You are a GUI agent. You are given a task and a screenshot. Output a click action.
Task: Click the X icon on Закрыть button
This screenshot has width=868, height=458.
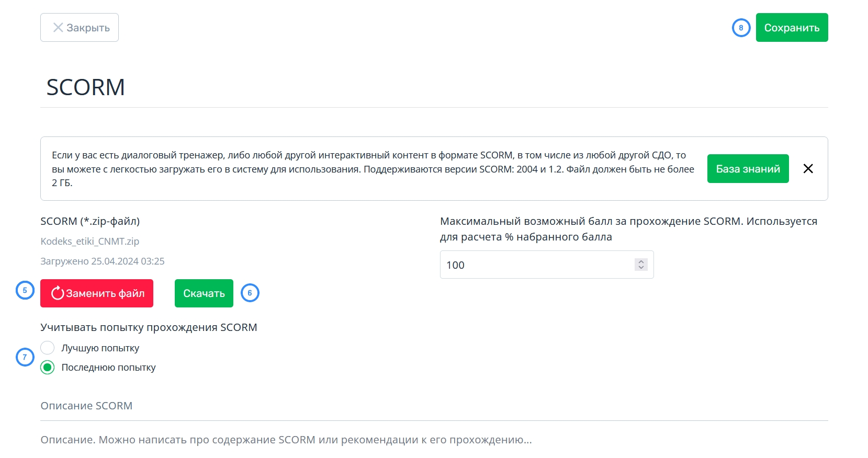coord(58,28)
